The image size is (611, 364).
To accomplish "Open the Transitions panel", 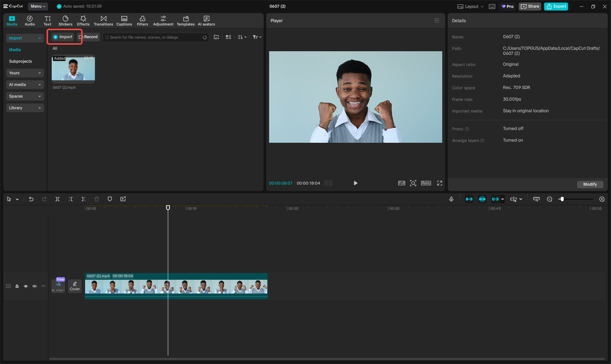I will coord(103,20).
